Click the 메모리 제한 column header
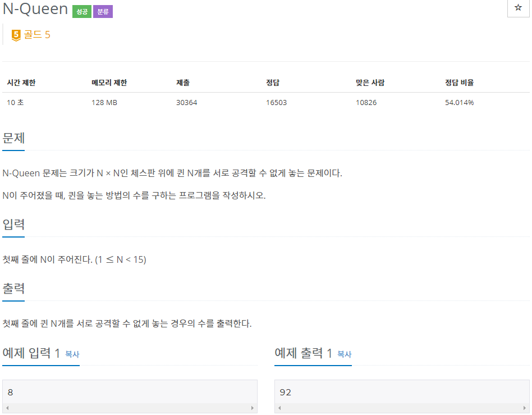Screen dimensions: 532x415 point(109,83)
